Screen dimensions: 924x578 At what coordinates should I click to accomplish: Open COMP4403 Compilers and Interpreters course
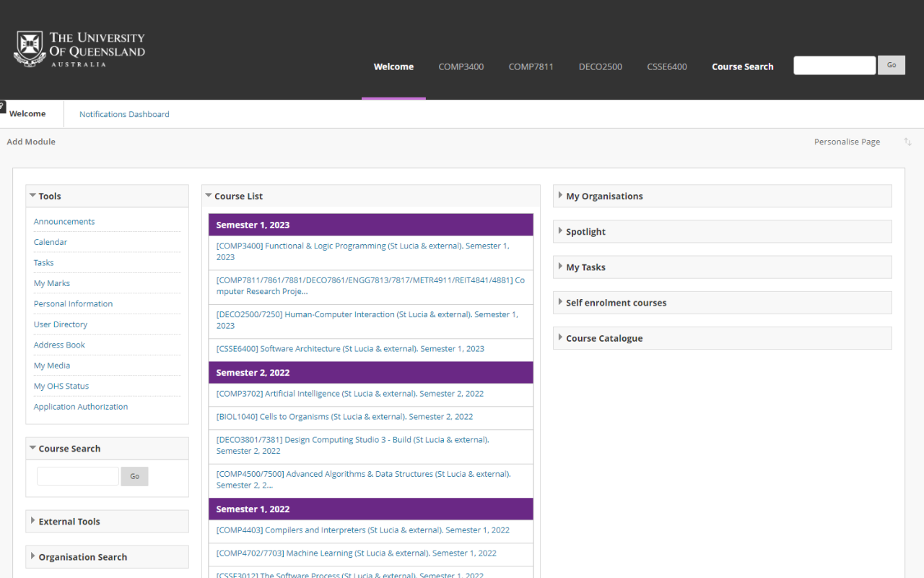coord(363,530)
